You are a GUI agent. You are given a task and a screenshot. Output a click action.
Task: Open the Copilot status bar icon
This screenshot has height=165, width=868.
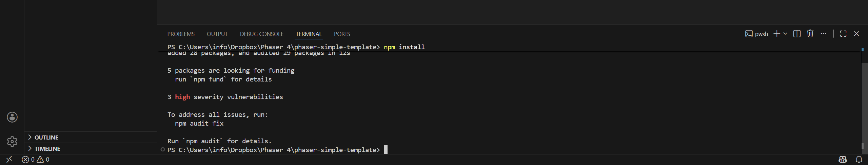(x=843, y=160)
